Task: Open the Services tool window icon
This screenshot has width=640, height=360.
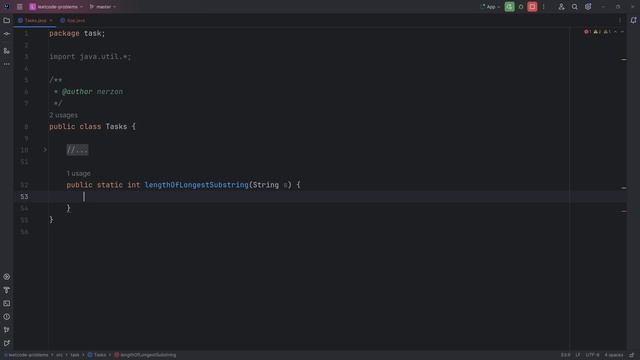Action: tap(7, 277)
